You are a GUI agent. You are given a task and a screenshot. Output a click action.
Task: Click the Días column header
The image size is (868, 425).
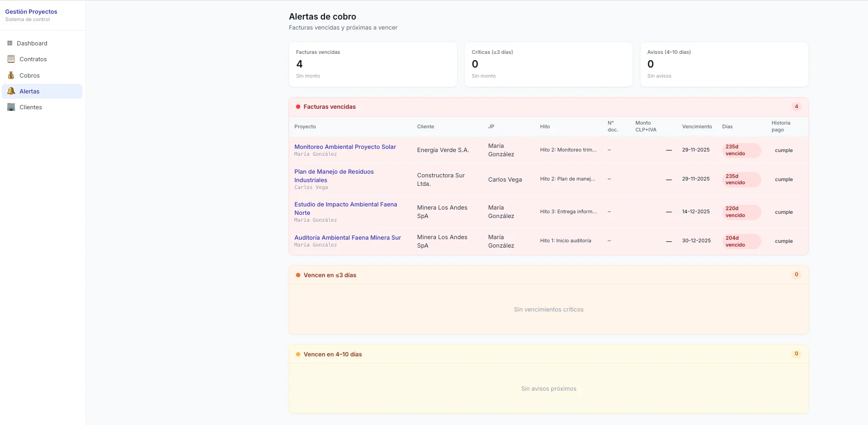click(x=727, y=127)
